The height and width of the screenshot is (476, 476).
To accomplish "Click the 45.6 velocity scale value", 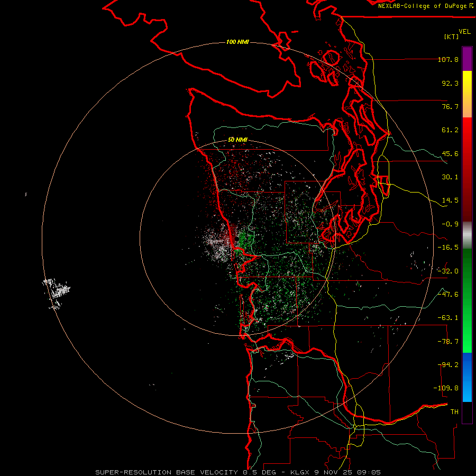I will [x=450, y=153].
